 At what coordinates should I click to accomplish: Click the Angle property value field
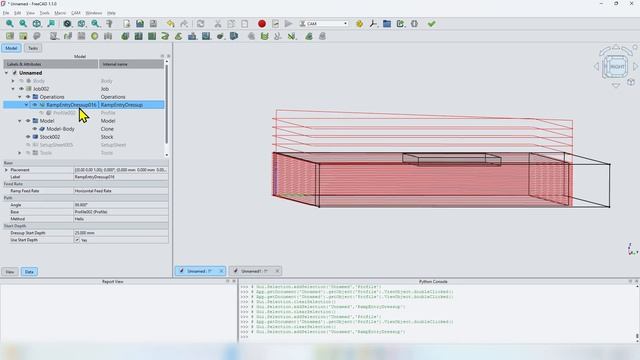[121, 205]
